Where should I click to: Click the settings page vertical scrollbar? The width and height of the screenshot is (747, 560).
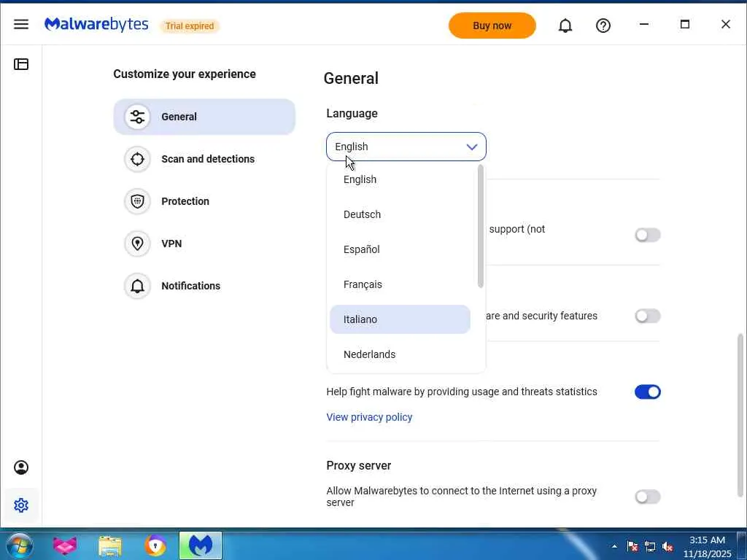[x=740, y=415]
